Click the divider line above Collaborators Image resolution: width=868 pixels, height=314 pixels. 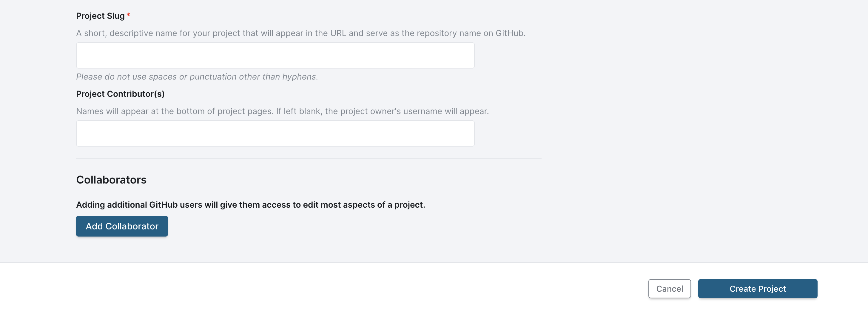(308, 159)
